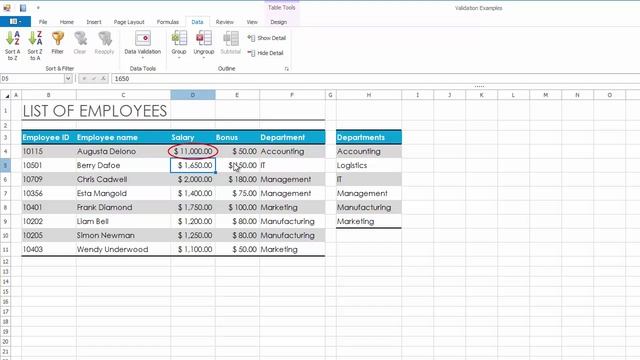The height and width of the screenshot is (360, 640).
Task: Reapply the filter
Action: pos(104,43)
